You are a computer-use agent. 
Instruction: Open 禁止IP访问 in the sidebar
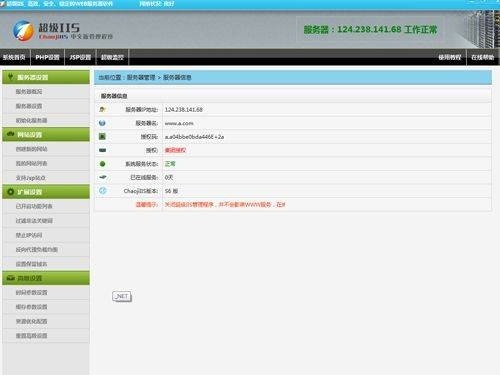pos(46,235)
